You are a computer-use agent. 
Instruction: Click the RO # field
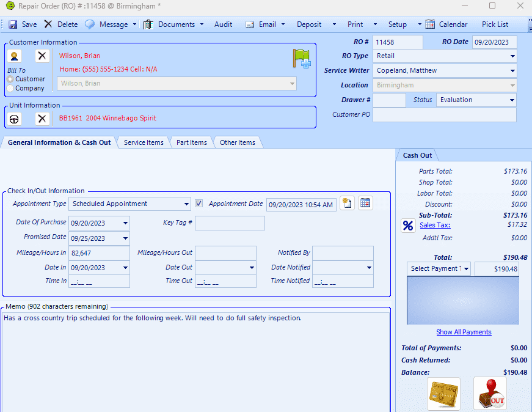point(398,42)
